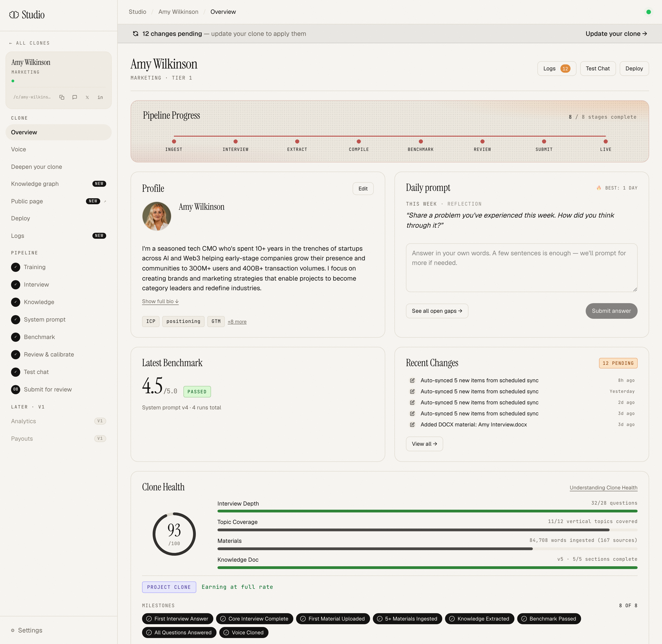This screenshot has height=644, width=662.
Task: Click the ICP tag
Action: point(151,321)
